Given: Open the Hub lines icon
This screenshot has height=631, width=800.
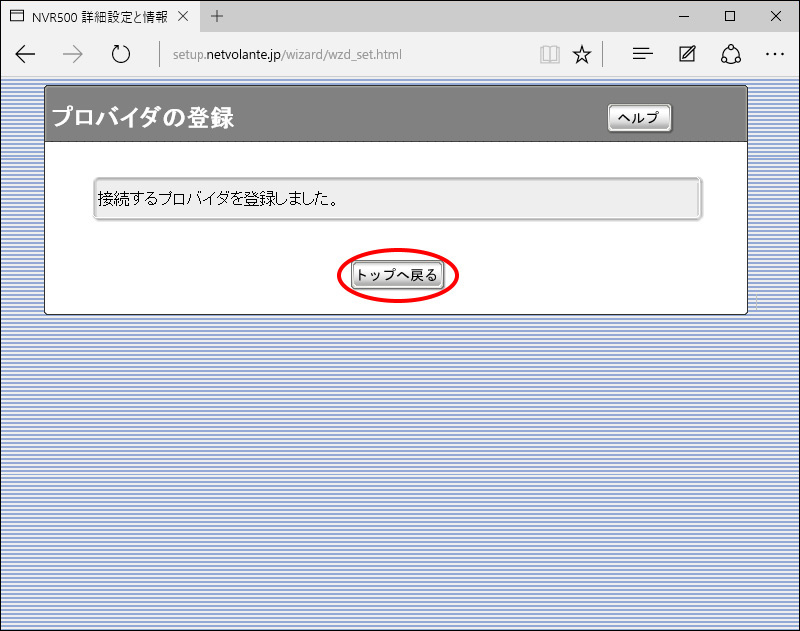Looking at the screenshot, I should click(642, 54).
